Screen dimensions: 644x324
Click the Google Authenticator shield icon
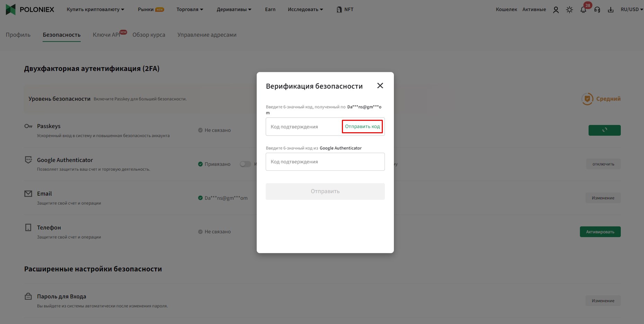pos(28,160)
